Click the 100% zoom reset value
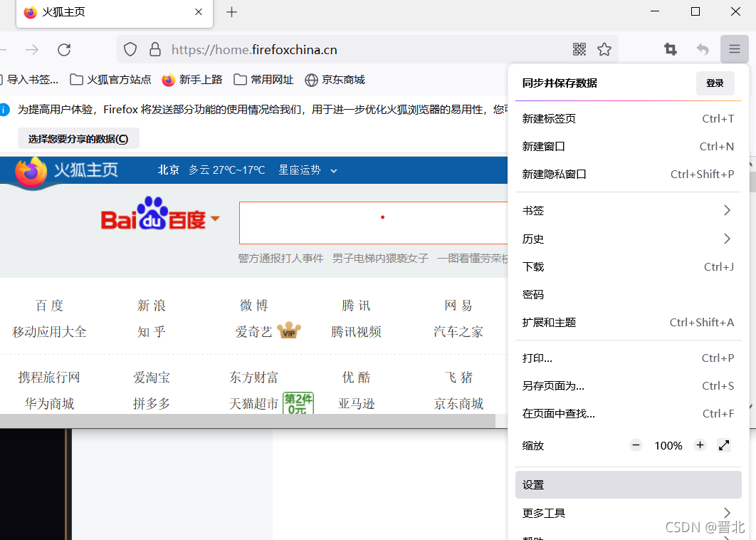The height and width of the screenshot is (540, 756). tap(668, 445)
